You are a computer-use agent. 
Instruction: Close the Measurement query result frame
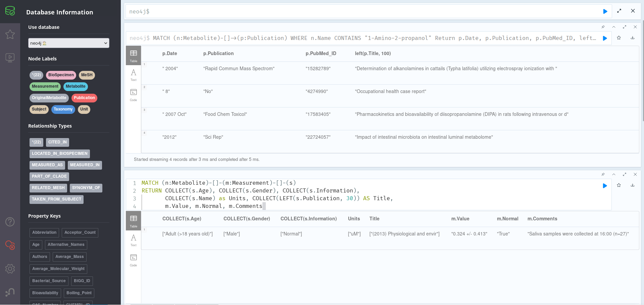click(x=635, y=174)
